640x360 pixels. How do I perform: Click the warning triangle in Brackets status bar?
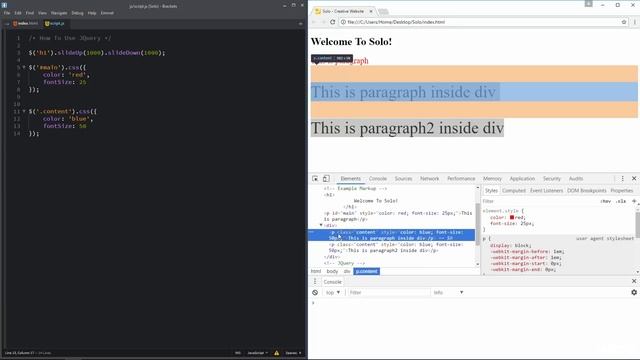tap(276, 353)
